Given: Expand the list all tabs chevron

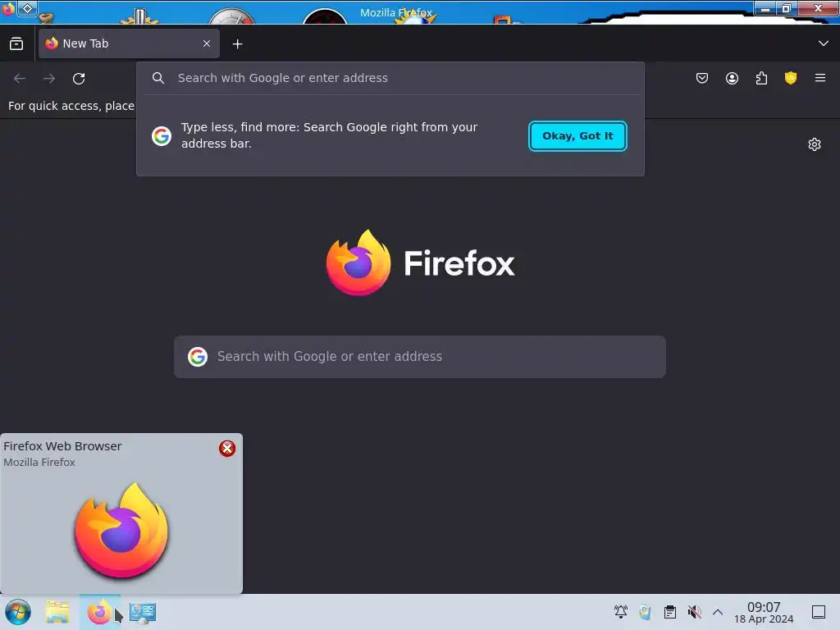Looking at the screenshot, I should [x=824, y=43].
